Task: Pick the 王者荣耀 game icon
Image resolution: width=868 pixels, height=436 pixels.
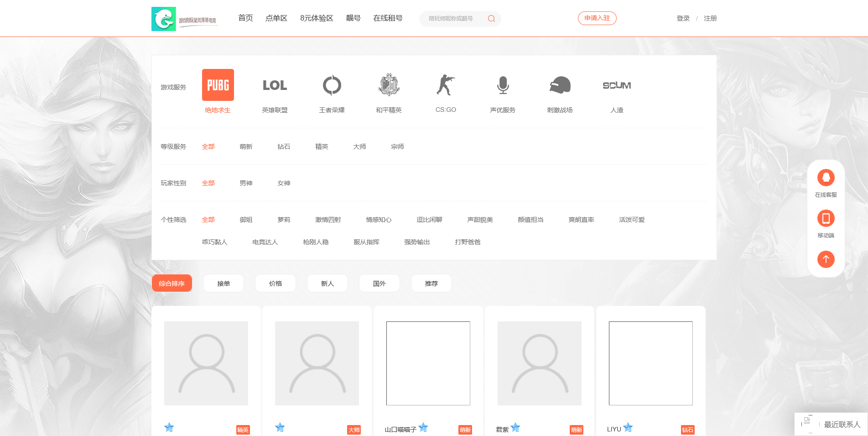Action: [x=332, y=85]
